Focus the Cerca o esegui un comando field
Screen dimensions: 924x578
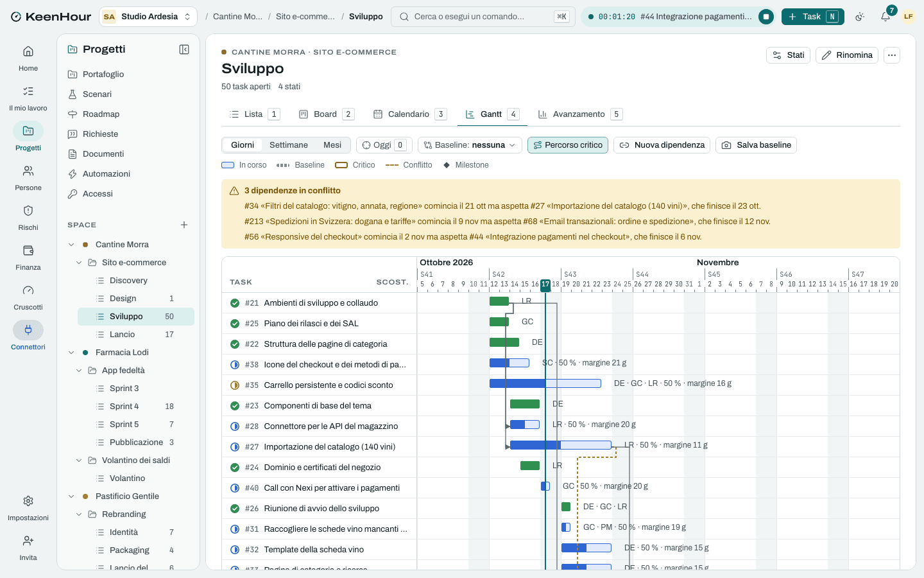483,17
